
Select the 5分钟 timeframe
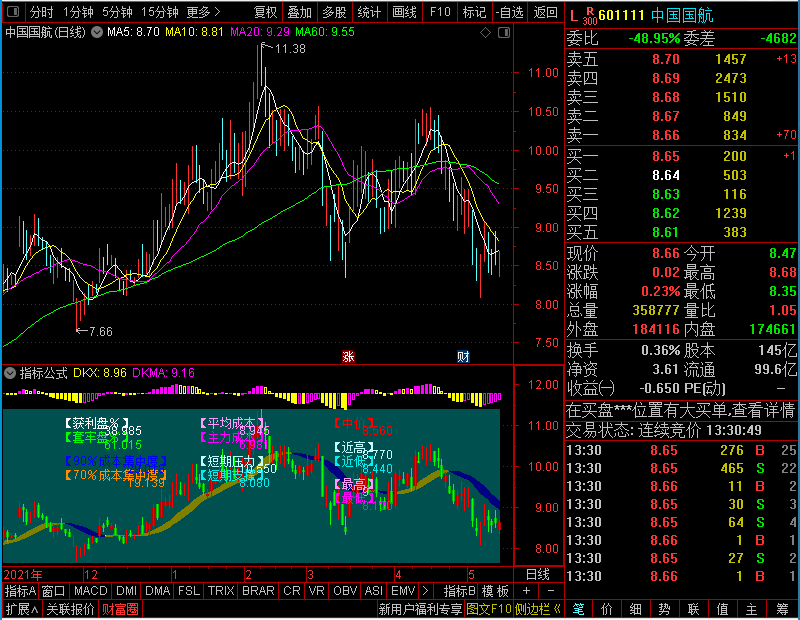(117, 12)
